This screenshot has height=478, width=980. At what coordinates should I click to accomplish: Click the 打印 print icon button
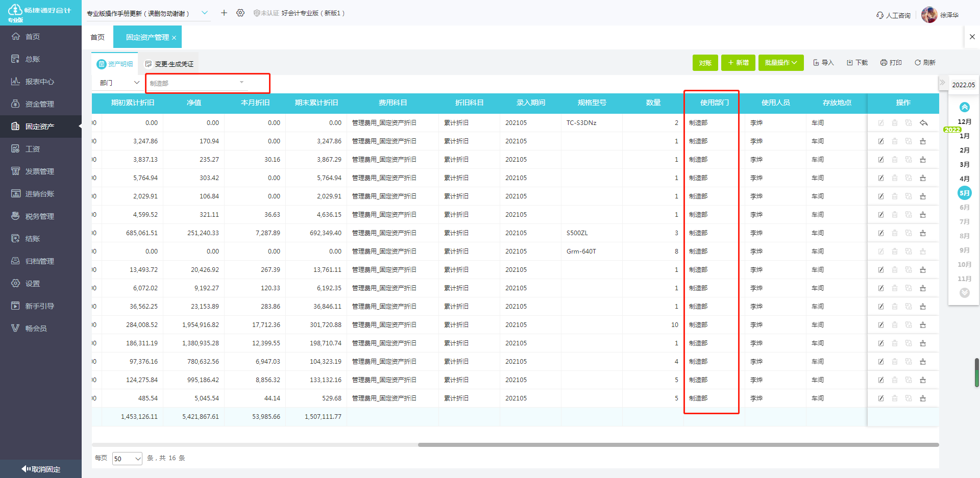pyautogui.click(x=891, y=63)
